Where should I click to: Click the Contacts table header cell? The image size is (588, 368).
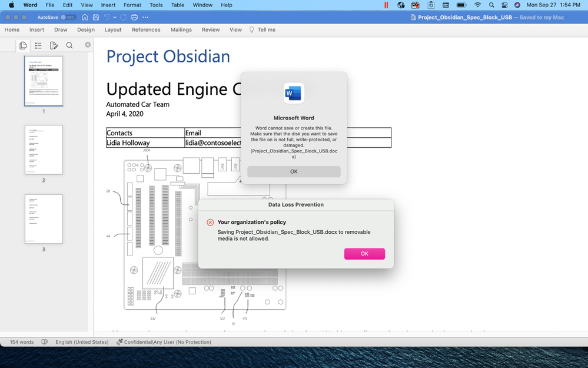click(145, 133)
